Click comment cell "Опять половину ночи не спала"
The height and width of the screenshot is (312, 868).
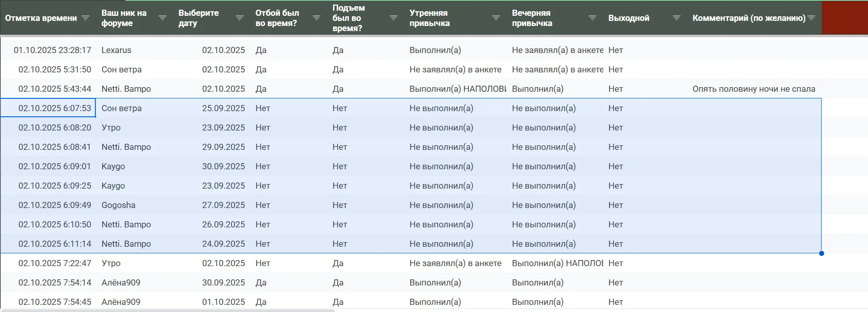click(753, 89)
